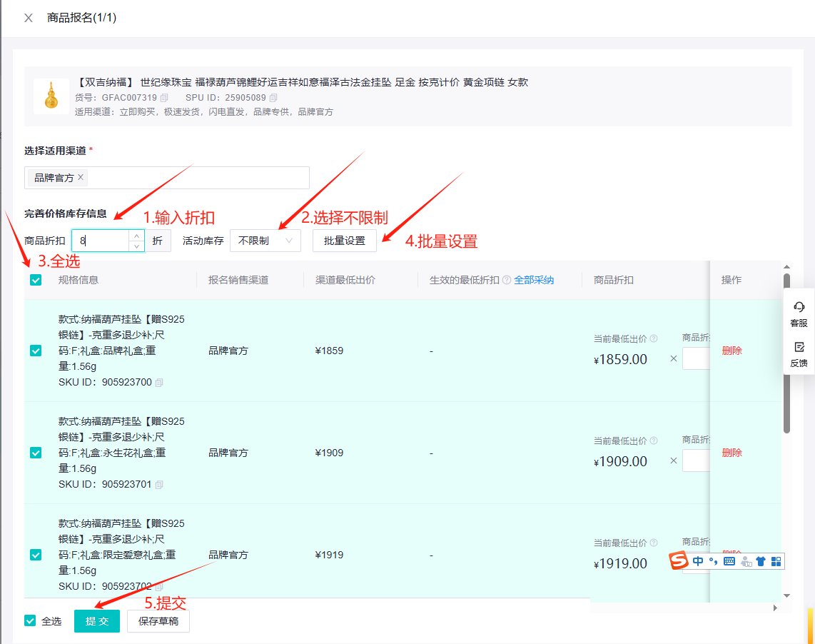Click into the 商品折扣 input field
Screen dimensions: 815x644
tap(100, 241)
